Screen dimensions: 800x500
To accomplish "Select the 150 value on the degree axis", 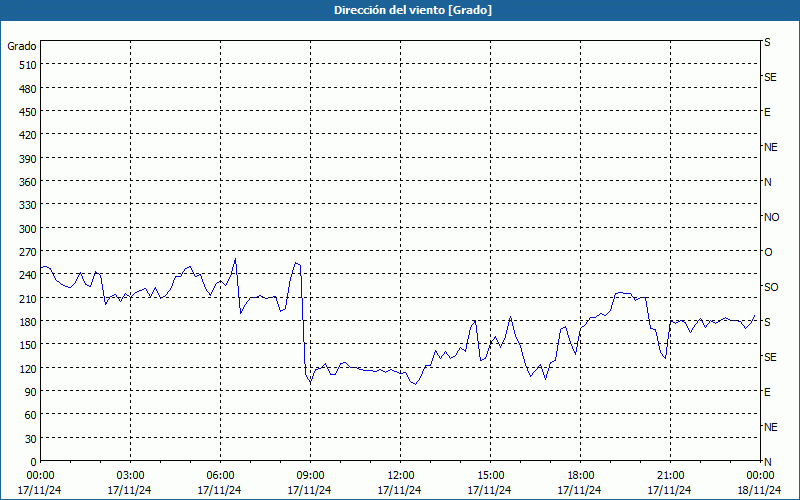I will 28,345.
